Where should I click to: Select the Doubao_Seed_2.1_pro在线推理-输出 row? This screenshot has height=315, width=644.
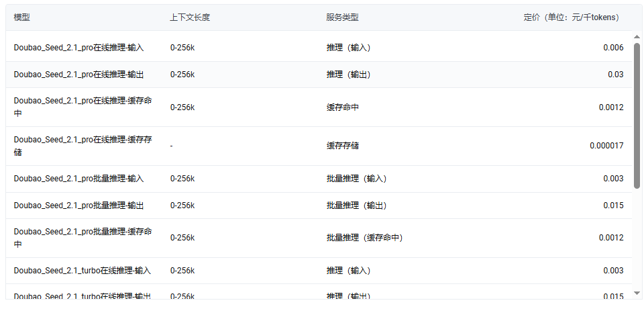319,75
